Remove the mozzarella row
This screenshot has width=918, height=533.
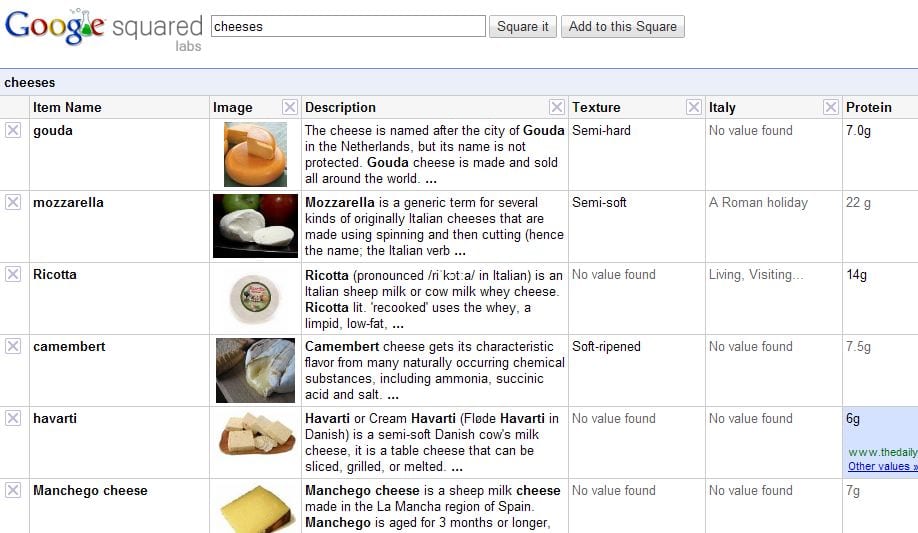pyautogui.click(x=13, y=202)
